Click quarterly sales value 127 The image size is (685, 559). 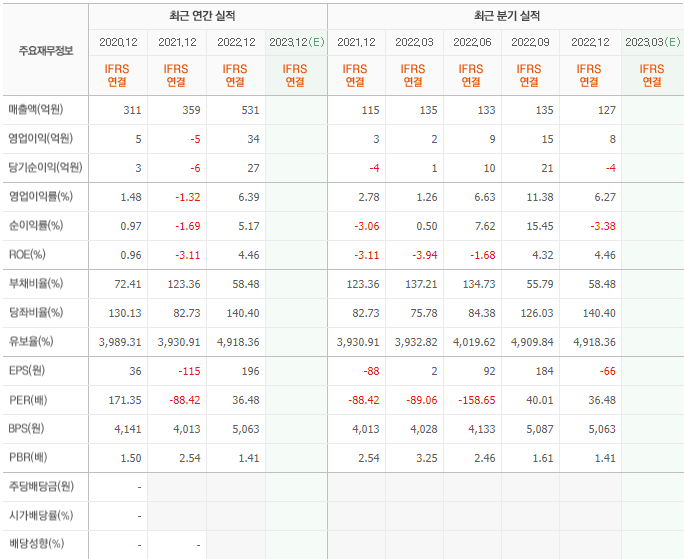607,110
